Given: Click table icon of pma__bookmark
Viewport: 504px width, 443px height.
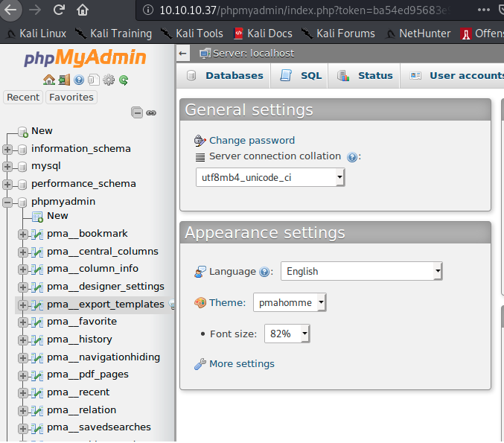Looking at the screenshot, I should point(38,234).
